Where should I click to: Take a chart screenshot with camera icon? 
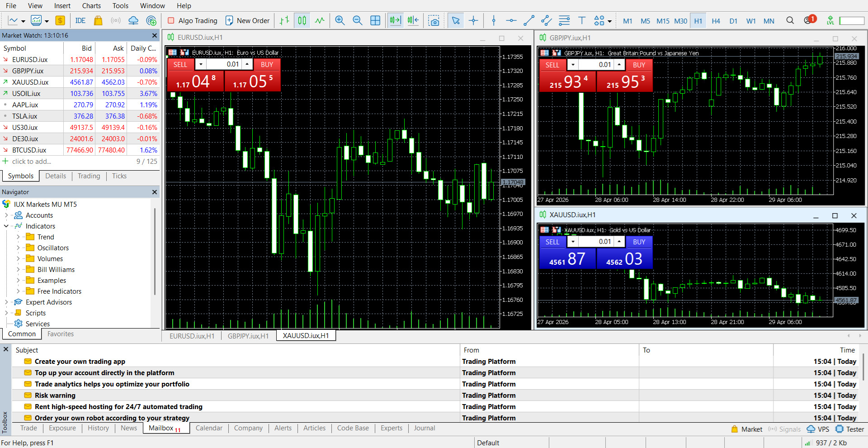(x=434, y=20)
